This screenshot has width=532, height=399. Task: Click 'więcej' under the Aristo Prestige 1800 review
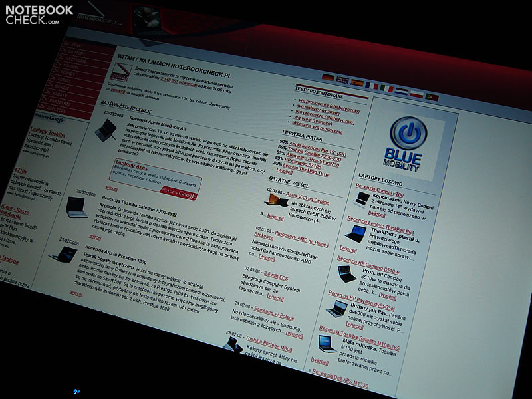(76, 293)
